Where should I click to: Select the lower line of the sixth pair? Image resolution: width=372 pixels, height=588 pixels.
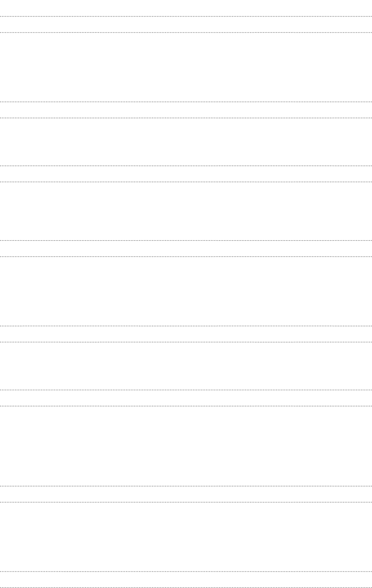(186, 406)
